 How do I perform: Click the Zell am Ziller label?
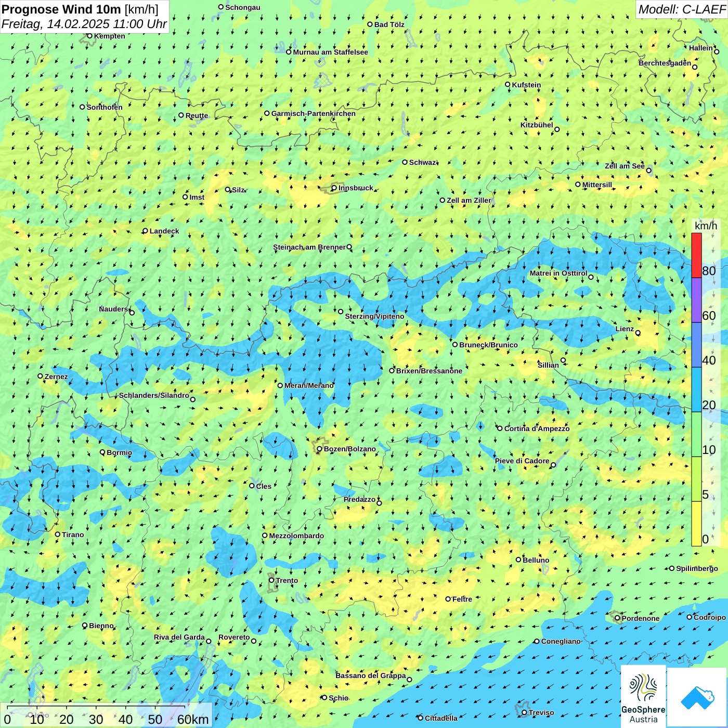(469, 200)
